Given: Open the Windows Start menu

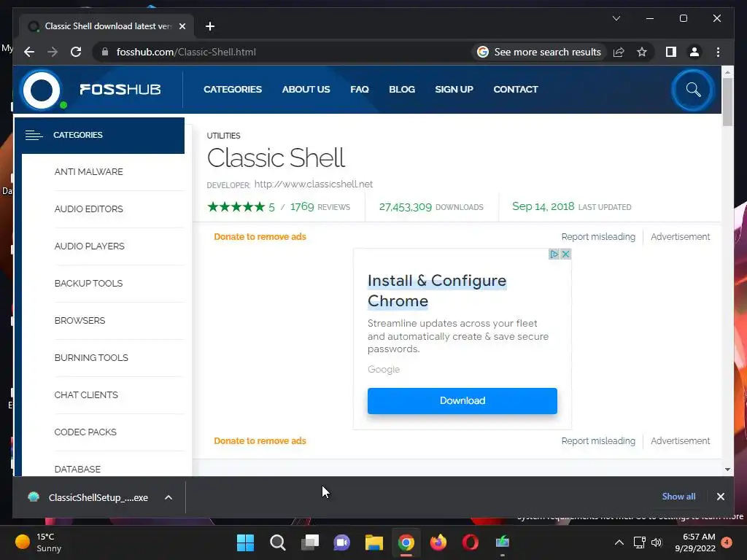Looking at the screenshot, I should point(245,542).
